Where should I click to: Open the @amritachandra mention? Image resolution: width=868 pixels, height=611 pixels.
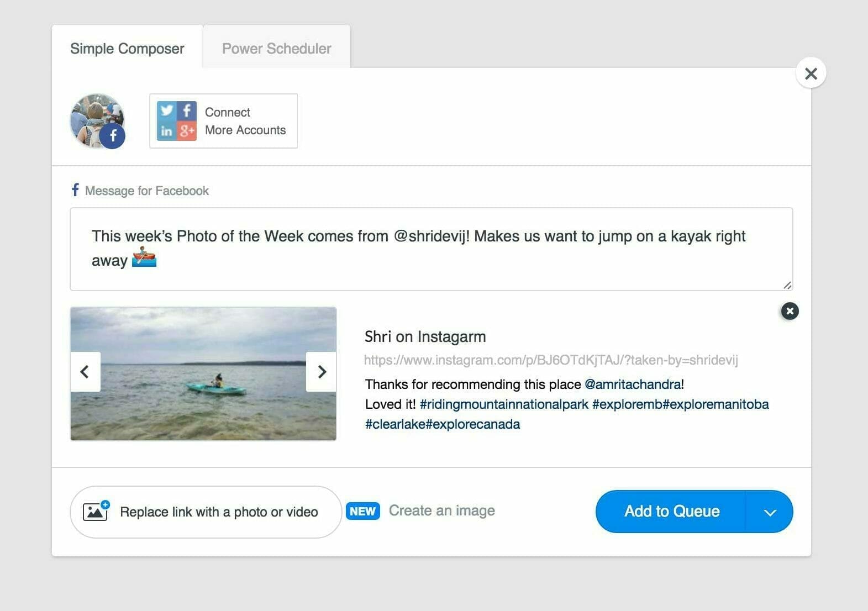[633, 384]
